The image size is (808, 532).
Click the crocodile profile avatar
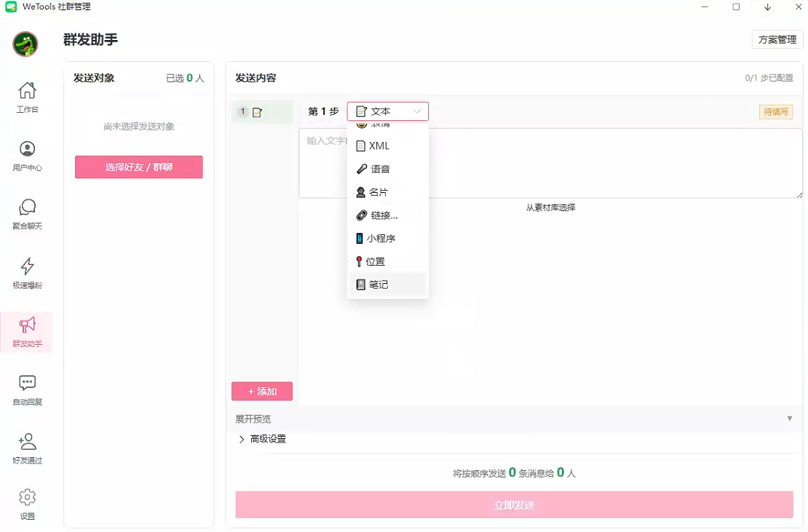(x=25, y=44)
